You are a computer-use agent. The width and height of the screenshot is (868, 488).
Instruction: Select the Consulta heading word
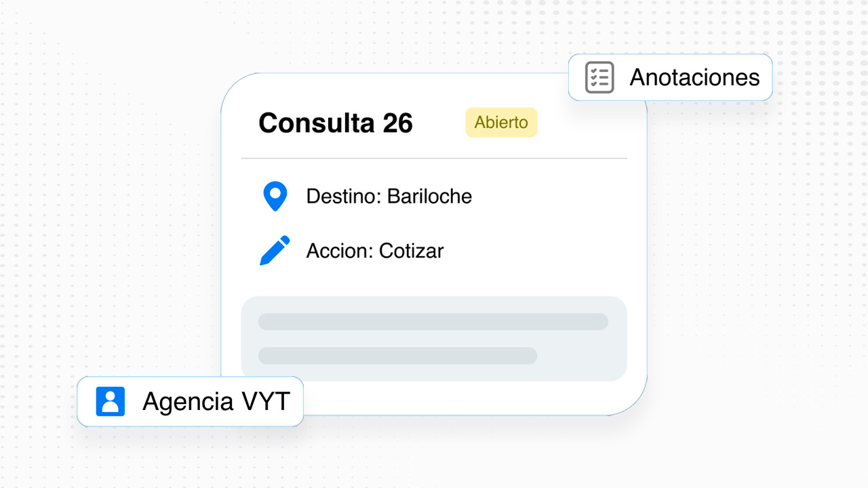click(316, 123)
